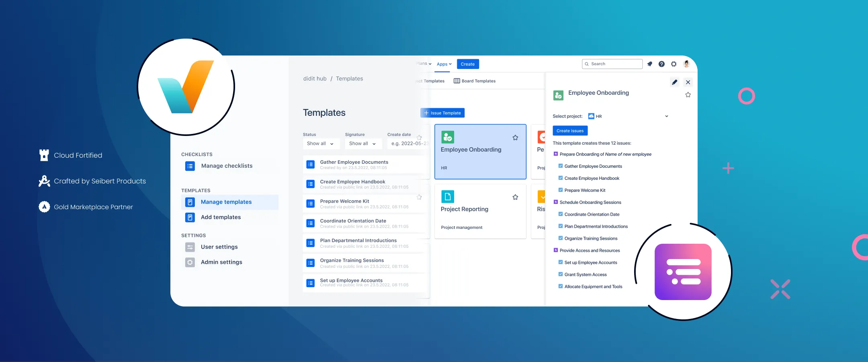Click the Project Reporting card teal document icon

click(x=448, y=197)
